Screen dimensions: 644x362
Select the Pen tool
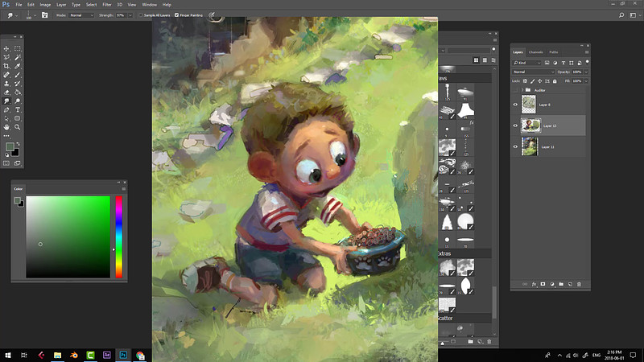6,110
